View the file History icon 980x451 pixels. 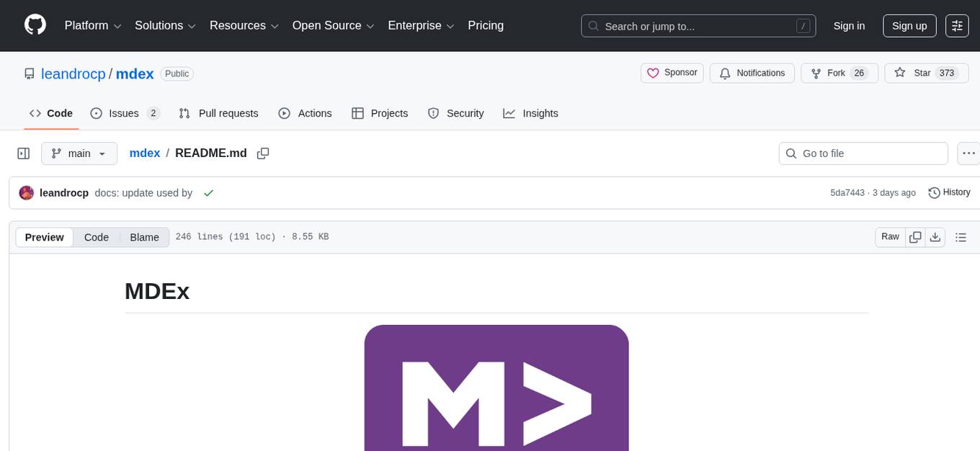click(935, 192)
